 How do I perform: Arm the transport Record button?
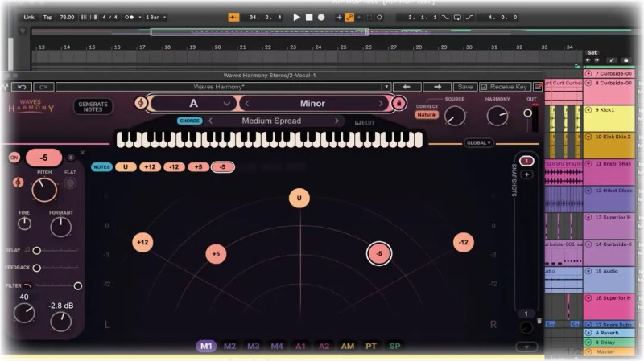click(321, 17)
